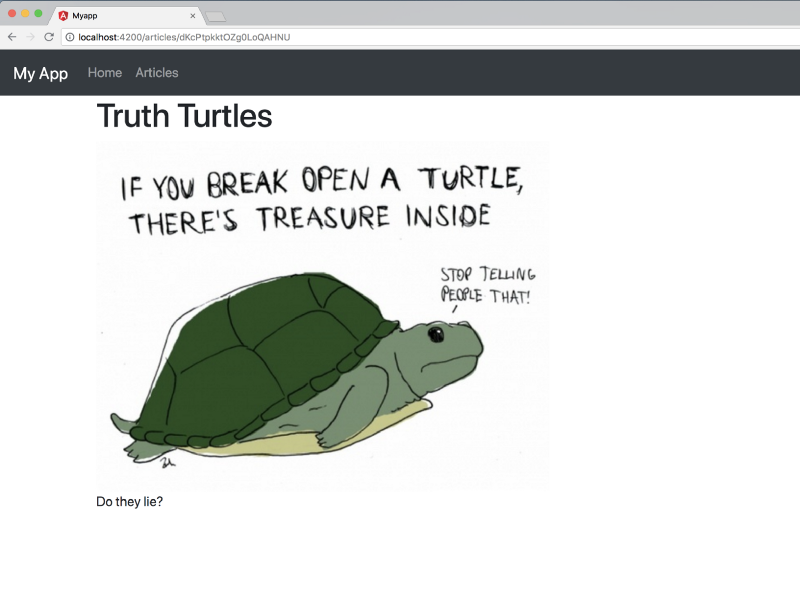
Task: Open Articles in the navbar
Action: click(x=157, y=72)
